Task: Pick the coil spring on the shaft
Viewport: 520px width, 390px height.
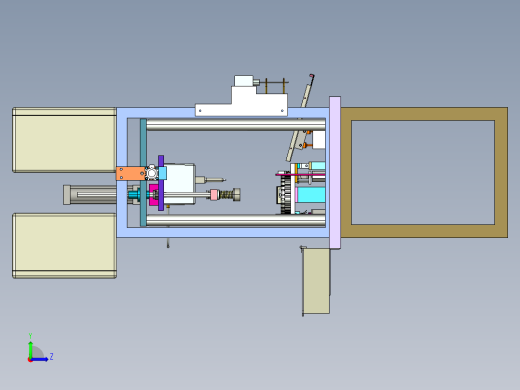Action: (x=226, y=195)
